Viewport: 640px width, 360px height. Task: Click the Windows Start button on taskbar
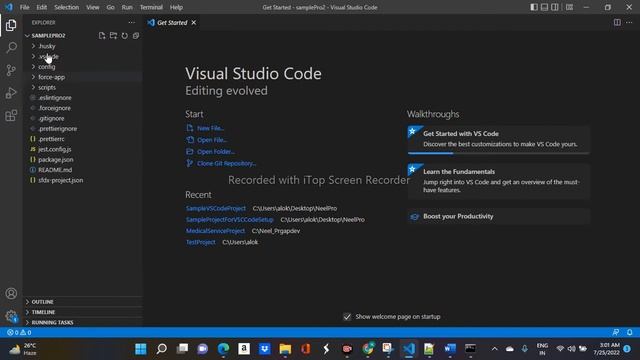(141, 349)
